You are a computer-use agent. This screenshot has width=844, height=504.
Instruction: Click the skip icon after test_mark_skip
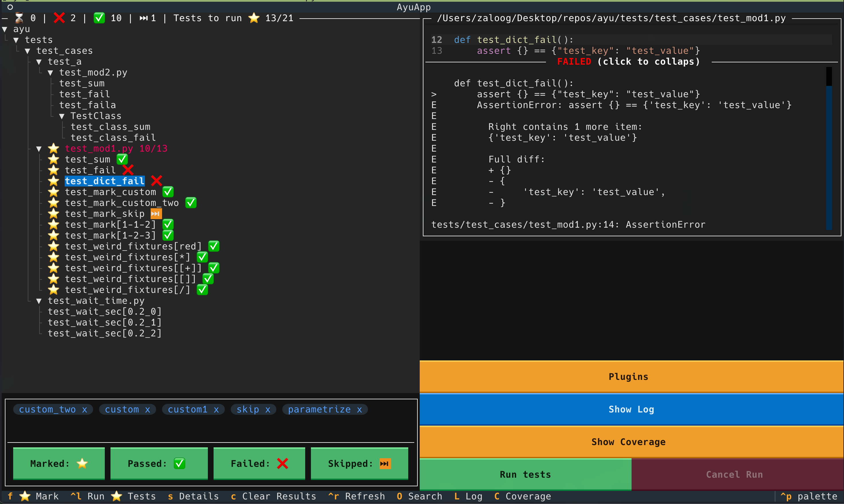point(156,214)
